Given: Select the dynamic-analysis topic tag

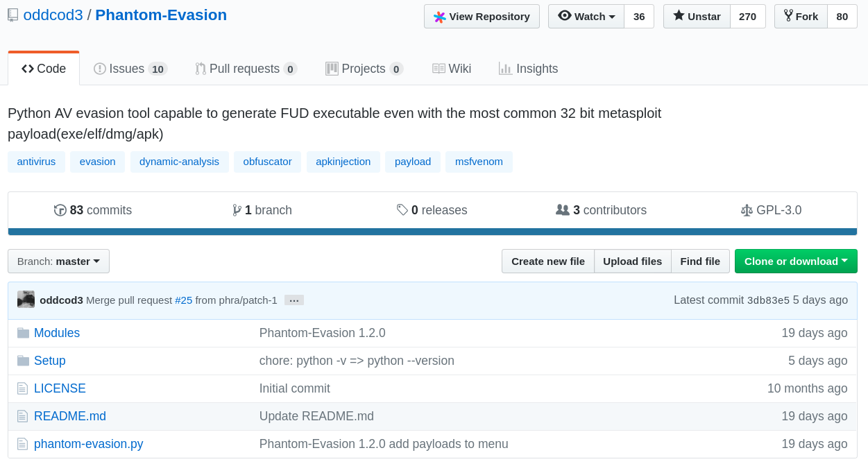Looking at the screenshot, I should (x=179, y=162).
